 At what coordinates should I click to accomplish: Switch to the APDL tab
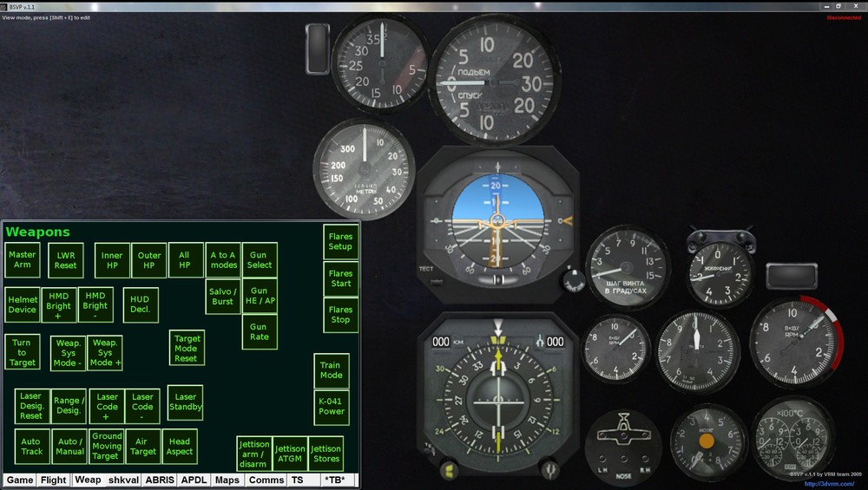pos(194,480)
